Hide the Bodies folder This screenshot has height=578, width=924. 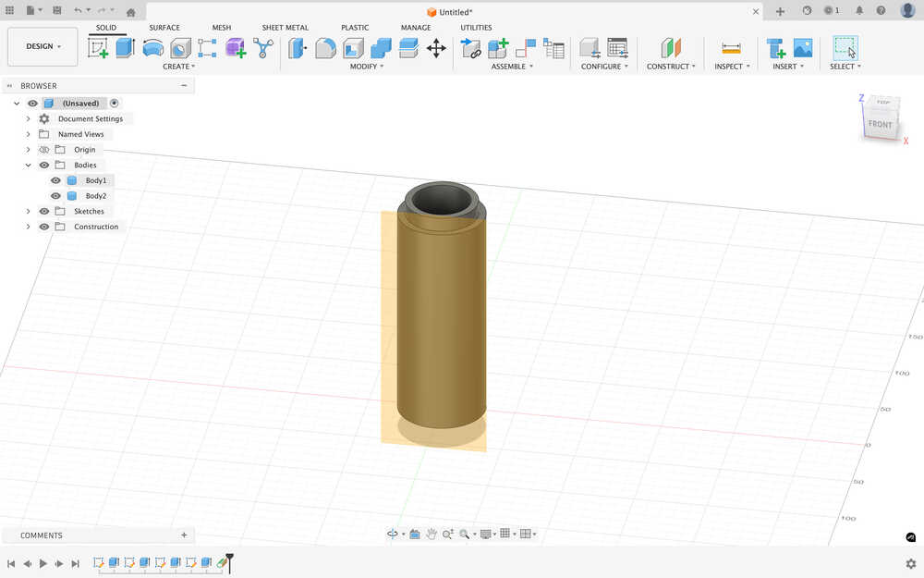(44, 166)
